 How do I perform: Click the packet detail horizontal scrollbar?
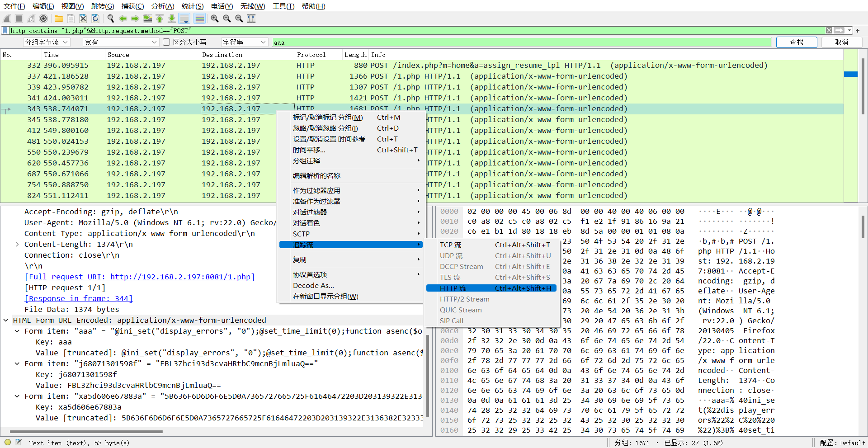click(x=86, y=432)
